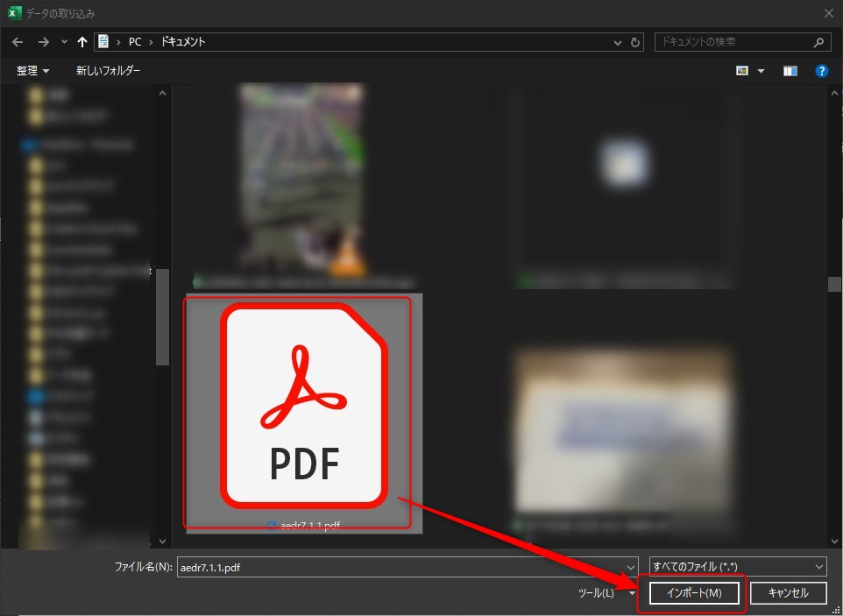Viewport: 843px width, 616px height.
Task: Click the Forward navigation arrow
Action: tap(43, 42)
